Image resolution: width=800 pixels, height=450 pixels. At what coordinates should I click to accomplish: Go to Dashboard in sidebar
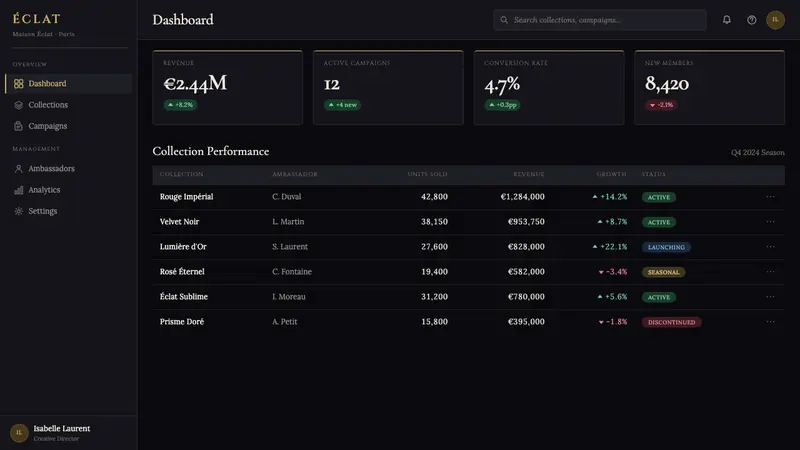68,84
